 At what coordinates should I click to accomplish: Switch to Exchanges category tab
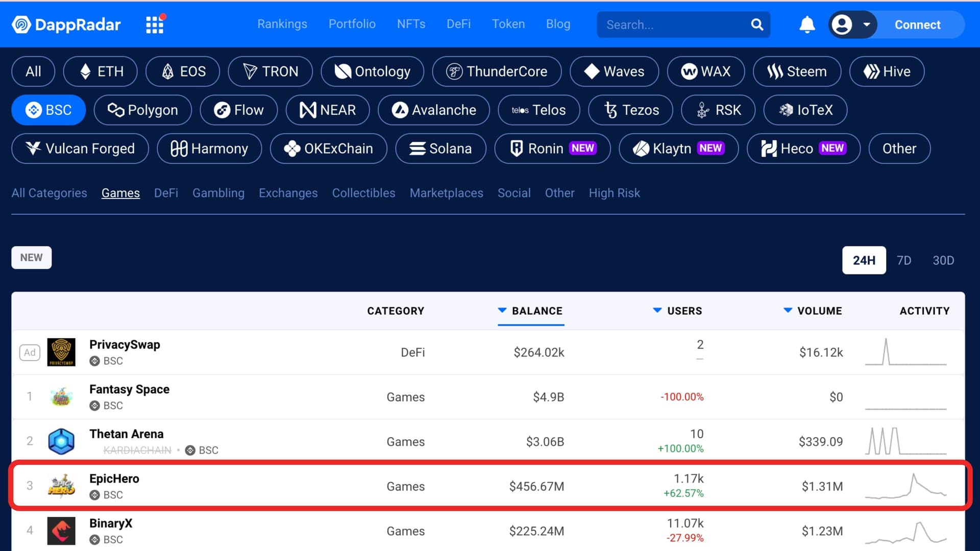tap(288, 193)
